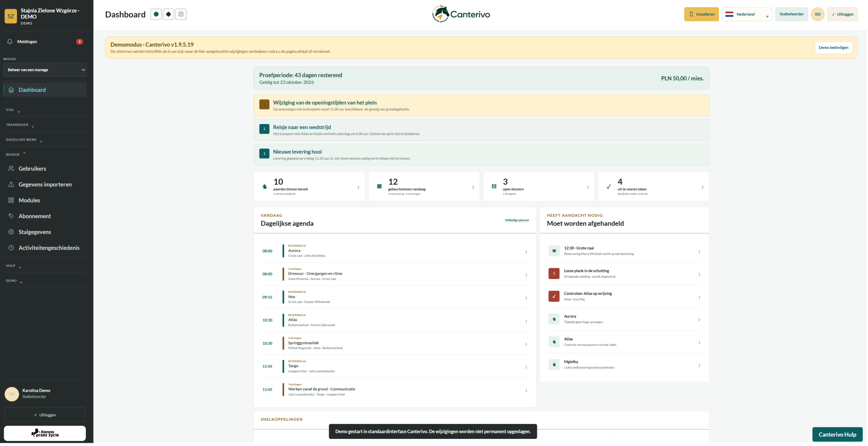Open the 09:15 Nox reservation row
The height and width of the screenshot is (446, 868).
(x=395, y=297)
